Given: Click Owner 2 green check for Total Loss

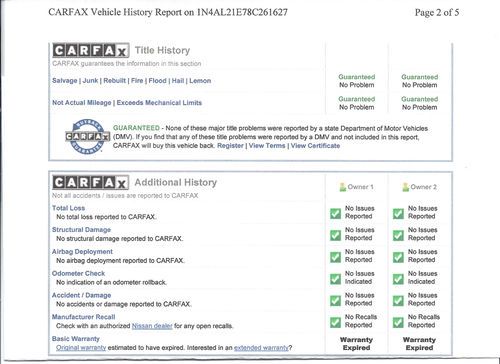Looking at the screenshot, I should click(398, 213).
